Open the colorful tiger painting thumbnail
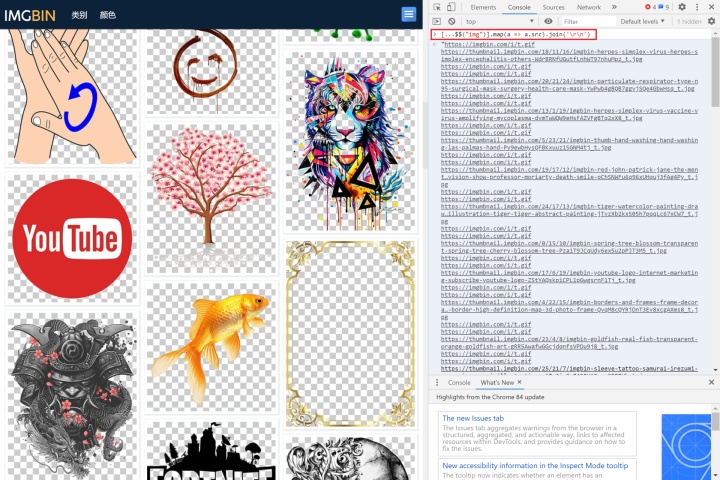The width and height of the screenshot is (720, 480). (351, 141)
